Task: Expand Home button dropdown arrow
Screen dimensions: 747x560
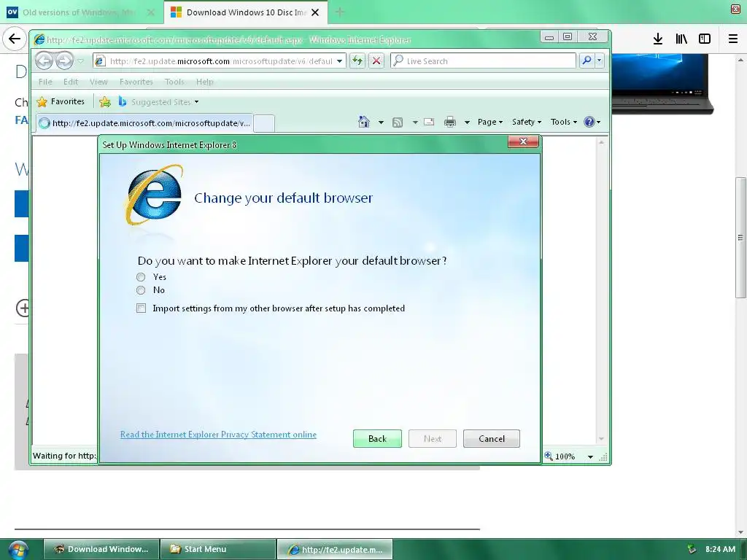Action: pyautogui.click(x=381, y=122)
